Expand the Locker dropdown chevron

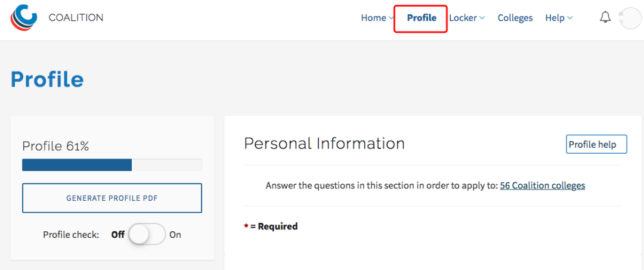[482, 18]
